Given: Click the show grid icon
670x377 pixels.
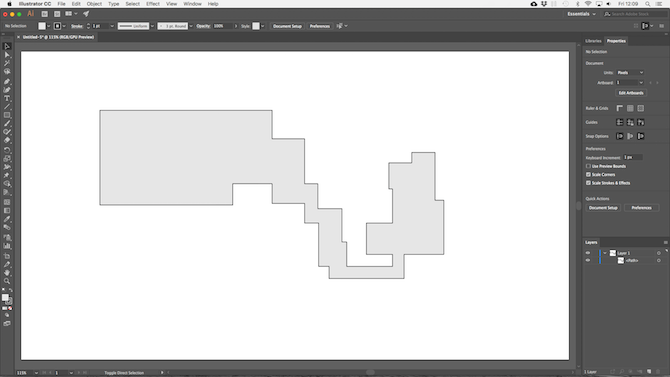Looking at the screenshot, I should (x=630, y=109).
